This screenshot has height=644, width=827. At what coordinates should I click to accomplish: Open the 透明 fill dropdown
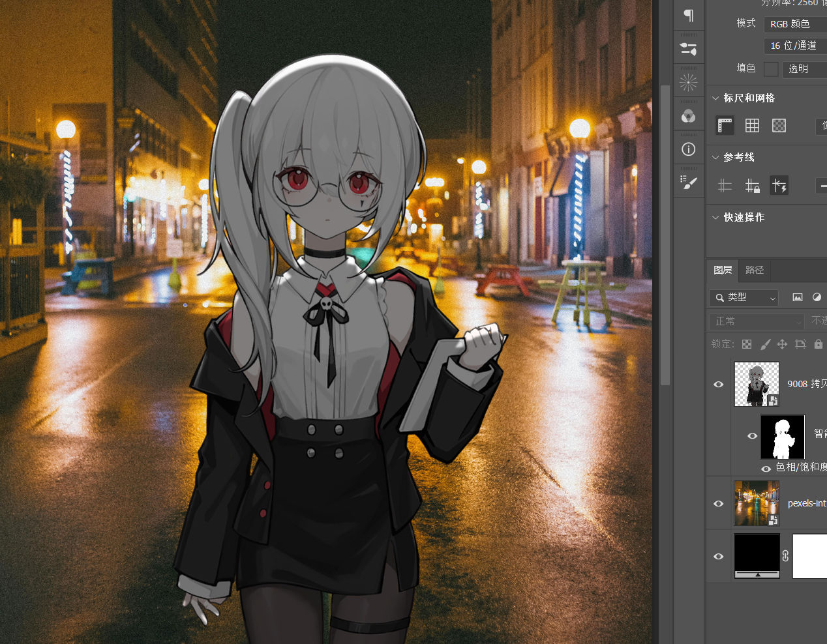coord(804,68)
